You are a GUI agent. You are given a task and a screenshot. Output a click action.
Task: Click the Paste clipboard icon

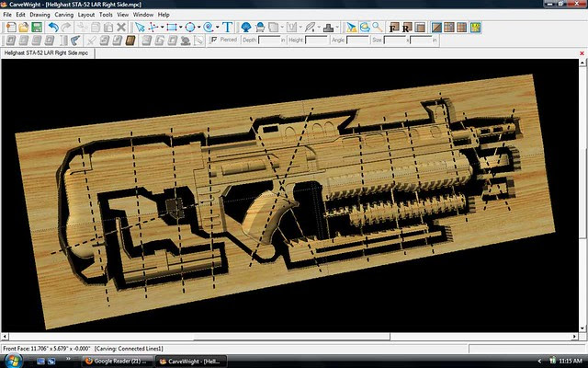click(108, 27)
